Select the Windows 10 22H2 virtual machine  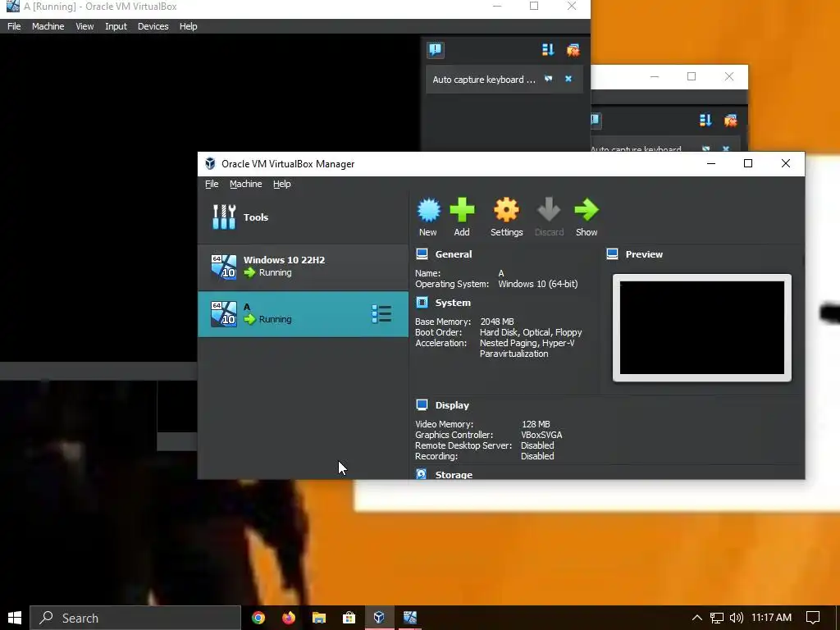[x=303, y=267]
